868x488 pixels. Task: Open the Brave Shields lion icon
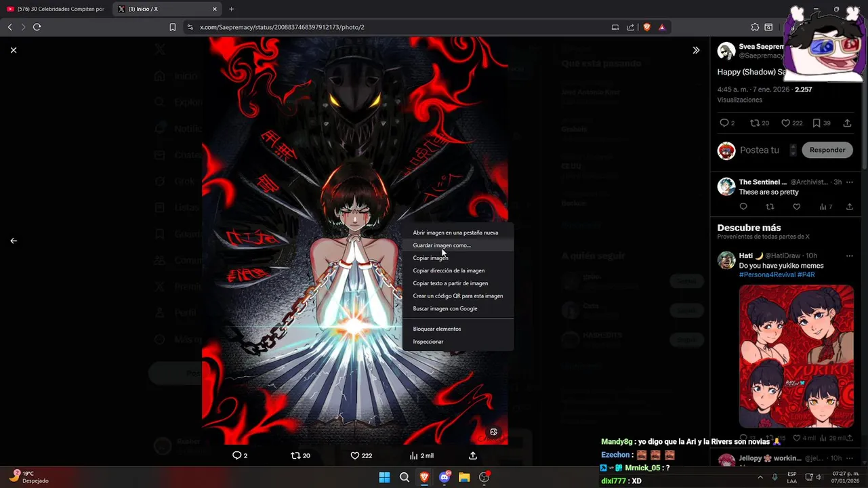(x=647, y=27)
